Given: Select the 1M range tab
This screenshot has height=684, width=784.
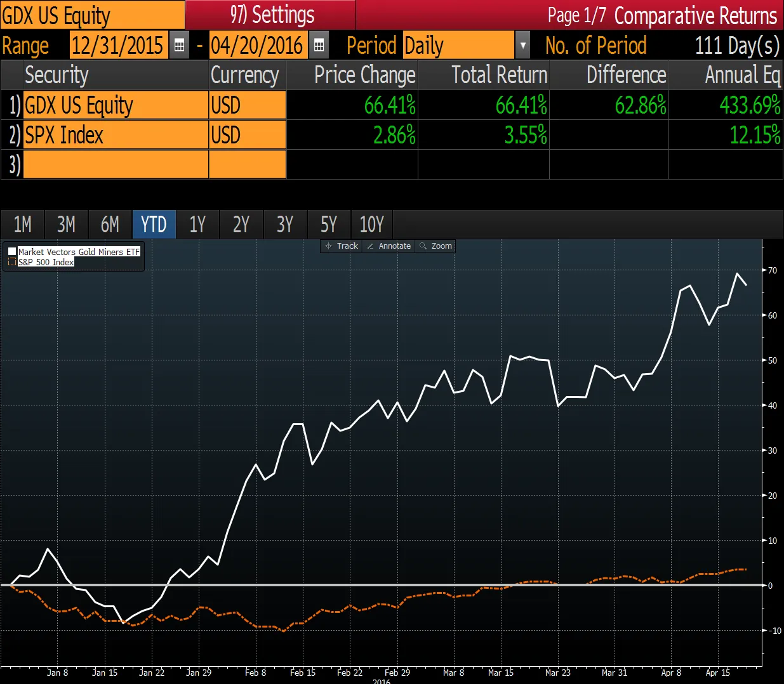Looking at the screenshot, I should (22, 225).
